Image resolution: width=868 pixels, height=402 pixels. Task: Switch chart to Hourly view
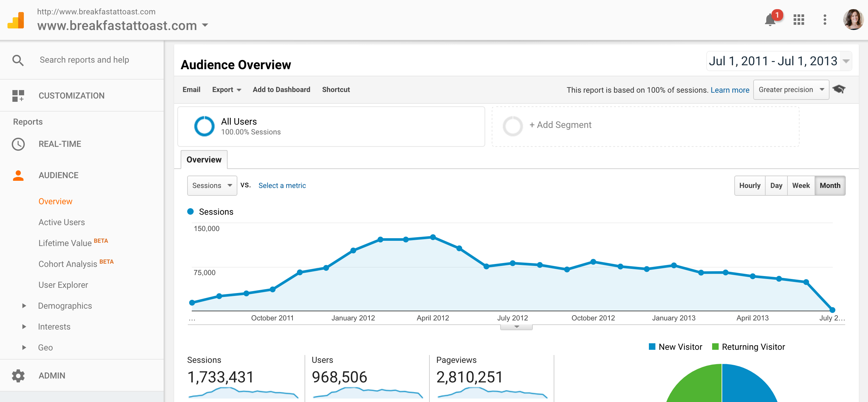(x=750, y=185)
